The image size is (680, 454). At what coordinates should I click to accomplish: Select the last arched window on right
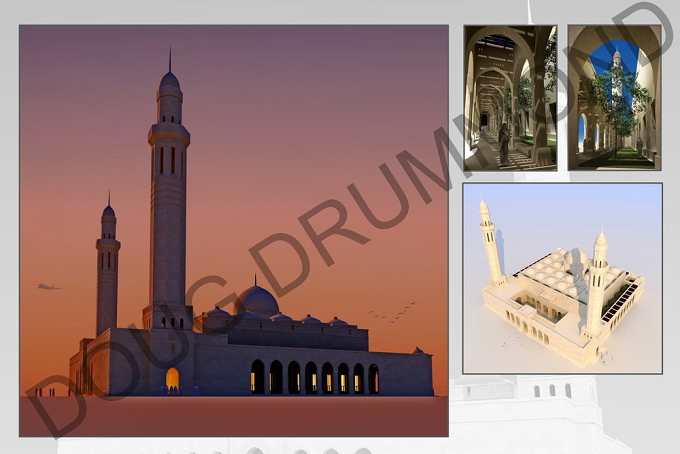[373, 379]
